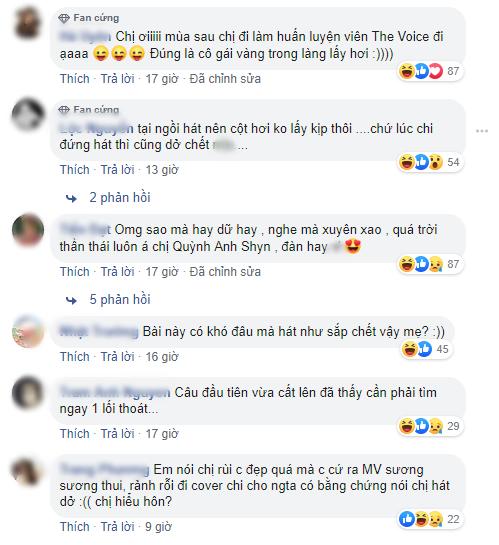Open reaction list showing 45 reactions
This screenshot has height=545, width=499.
pos(426,349)
